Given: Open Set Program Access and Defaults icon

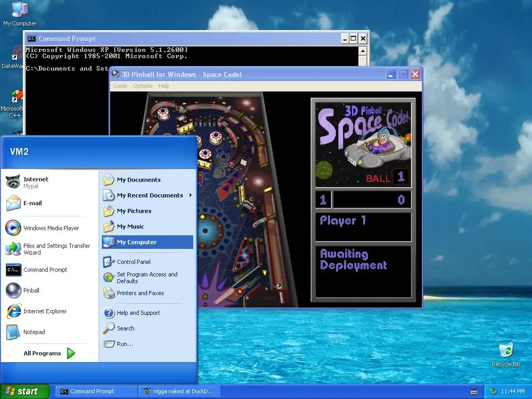Looking at the screenshot, I should (109, 277).
